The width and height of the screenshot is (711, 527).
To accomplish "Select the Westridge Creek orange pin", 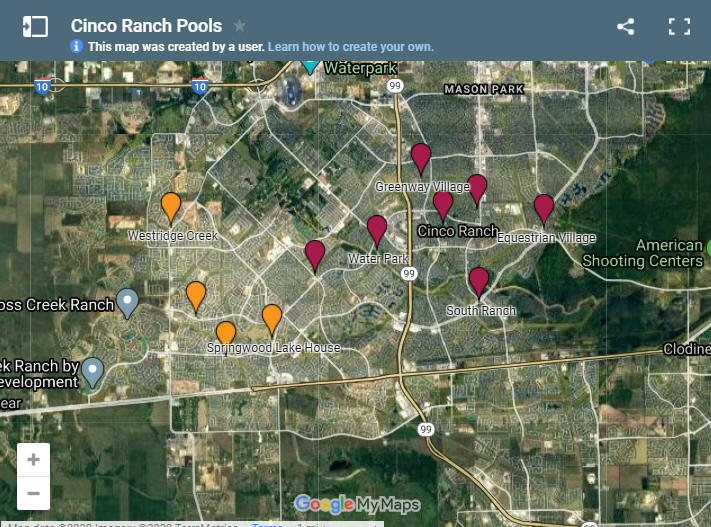I will click(171, 207).
